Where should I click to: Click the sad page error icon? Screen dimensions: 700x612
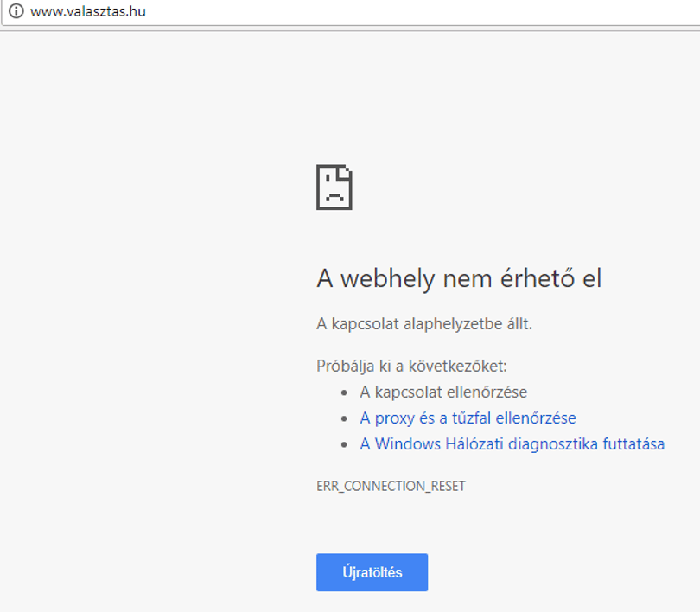click(334, 187)
